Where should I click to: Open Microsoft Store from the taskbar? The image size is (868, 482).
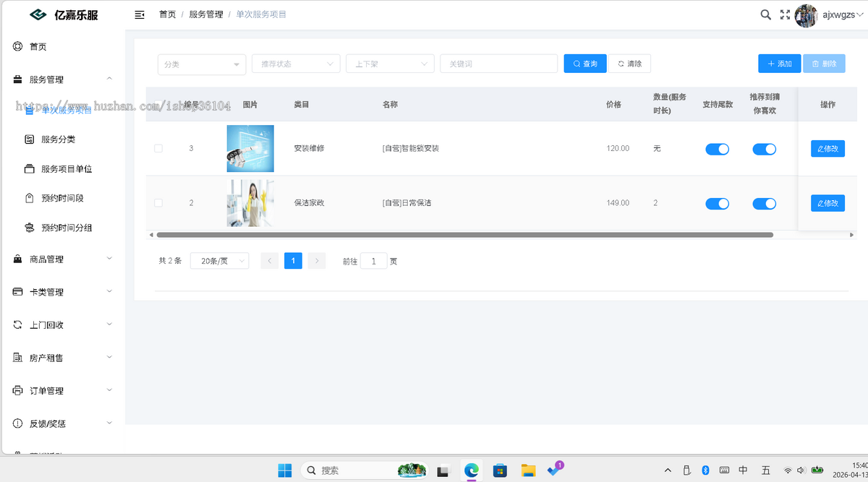(x=500, y=470)
